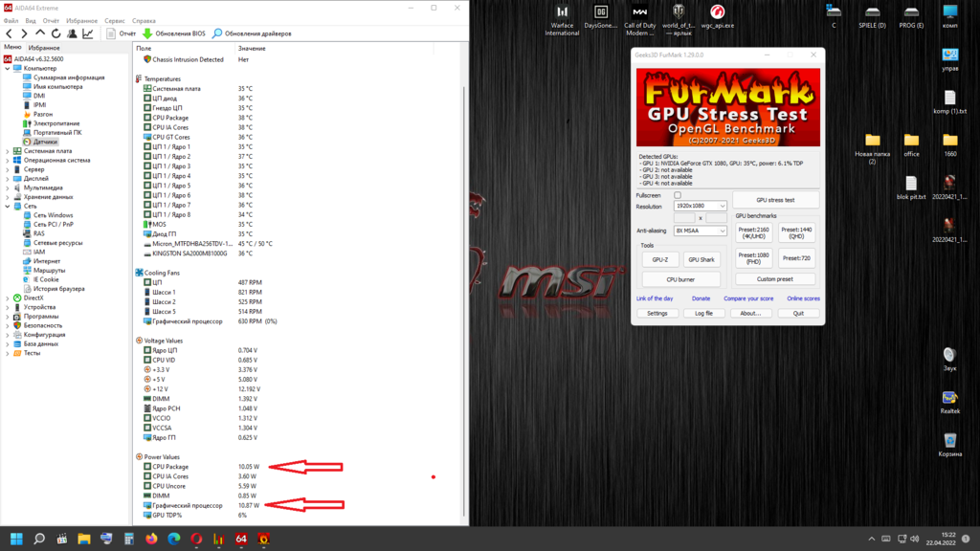Open the Вид menu
The image size is (980, 551).
(x=31, y=21)
